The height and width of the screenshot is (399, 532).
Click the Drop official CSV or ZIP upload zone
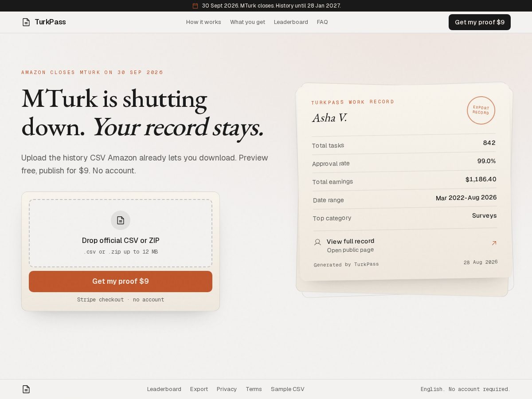point(121,233)
